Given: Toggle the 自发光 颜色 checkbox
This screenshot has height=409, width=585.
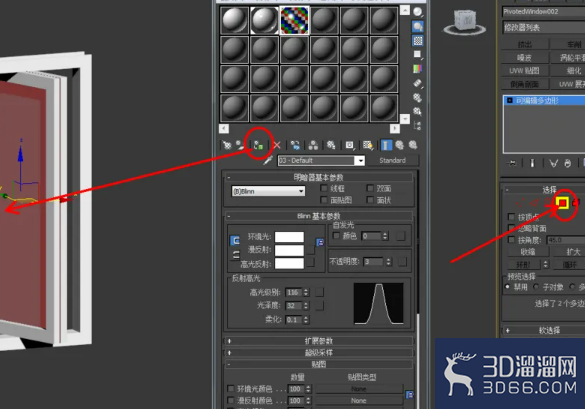Looking at the screenshot, I should 336,235.
